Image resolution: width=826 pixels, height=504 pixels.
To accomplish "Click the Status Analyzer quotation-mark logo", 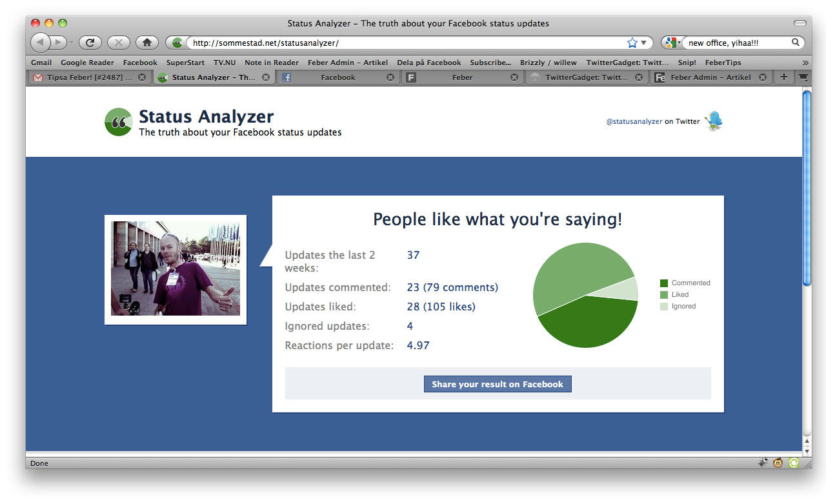I will tap(118, 122).
